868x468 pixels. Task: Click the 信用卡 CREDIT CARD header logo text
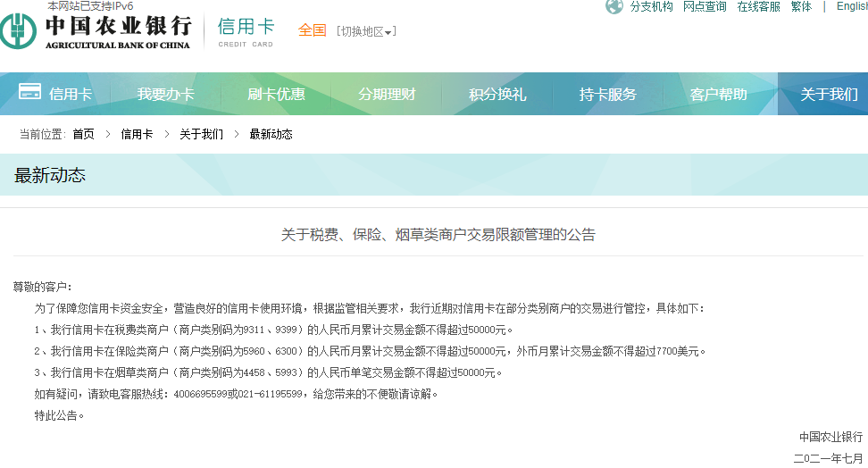pyautogui.click(x=246, y=32)
